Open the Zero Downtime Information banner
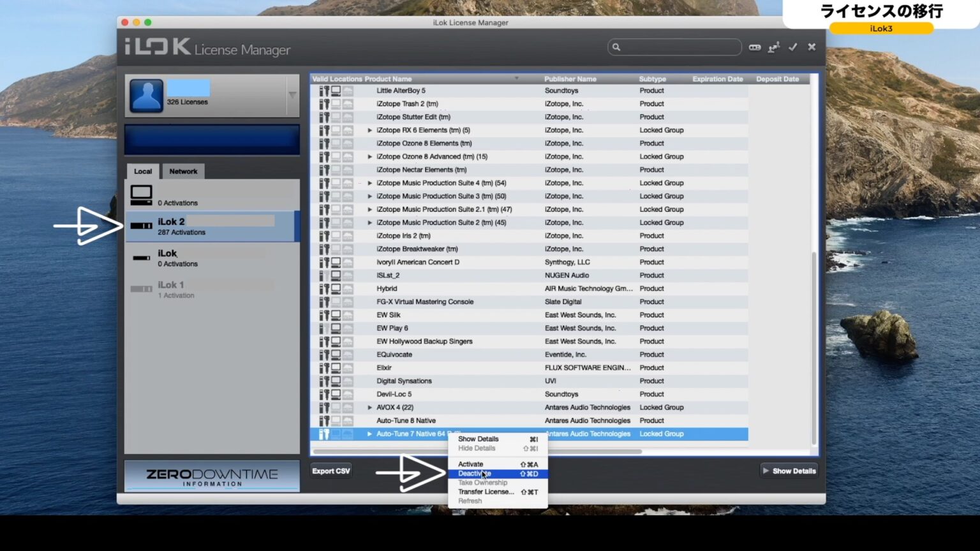 coord(212,476)
